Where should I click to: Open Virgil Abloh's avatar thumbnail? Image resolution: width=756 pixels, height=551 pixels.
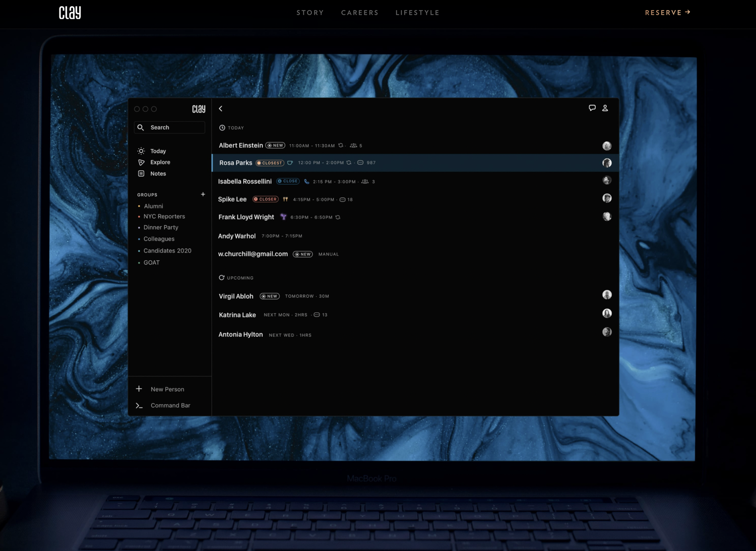[x=607, y=295]
